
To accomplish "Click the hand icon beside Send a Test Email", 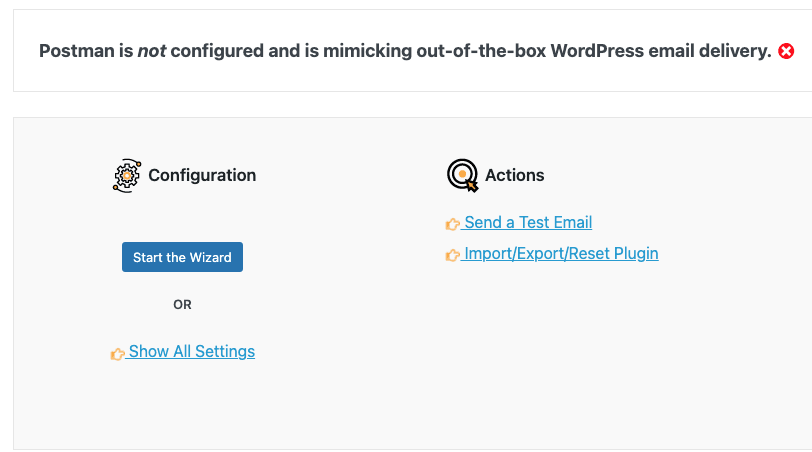I will click(453, 224).
